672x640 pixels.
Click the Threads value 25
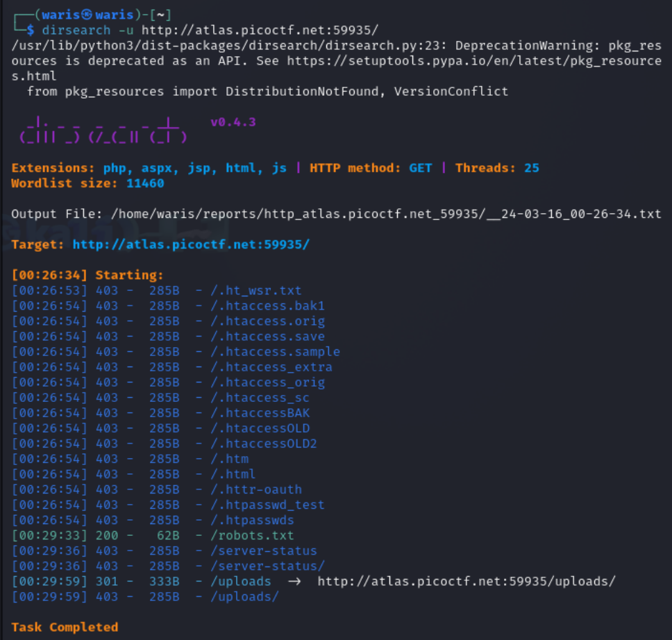(x=532, y=168)
